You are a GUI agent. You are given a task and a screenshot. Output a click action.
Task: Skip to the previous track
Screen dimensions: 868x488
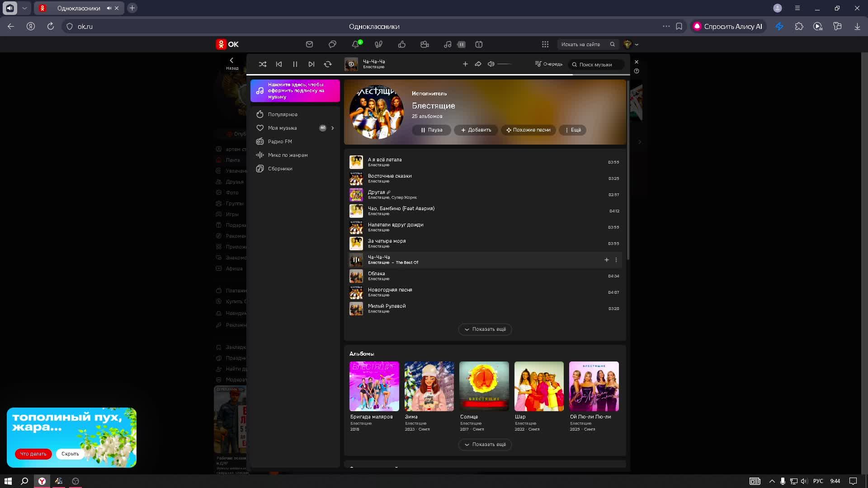(279, 64)
